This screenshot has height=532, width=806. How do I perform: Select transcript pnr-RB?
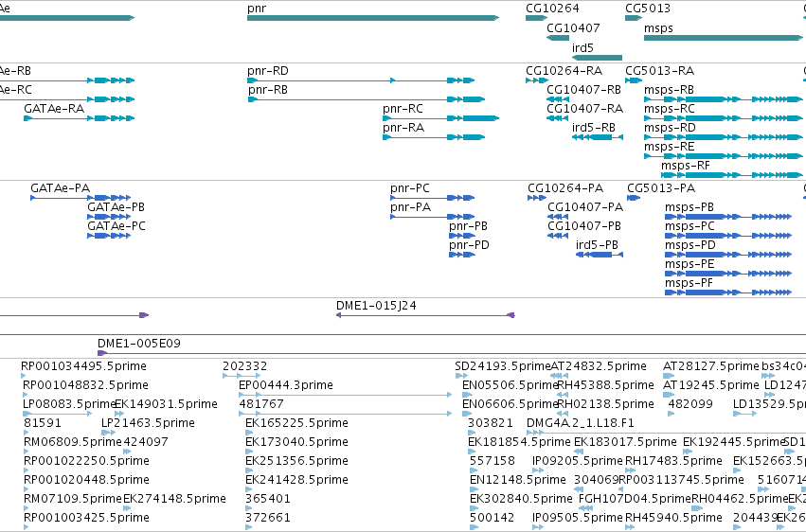click(x=367, y=99)
